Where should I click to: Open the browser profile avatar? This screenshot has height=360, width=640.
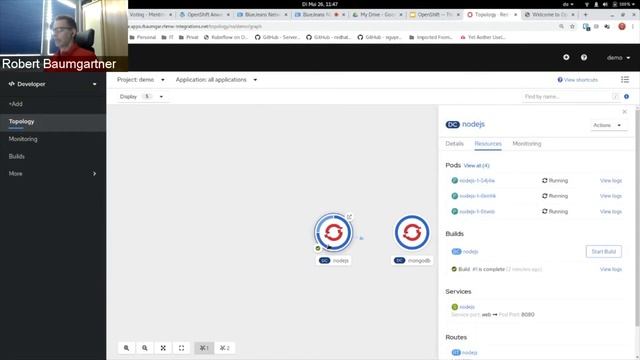click(622, 26)
